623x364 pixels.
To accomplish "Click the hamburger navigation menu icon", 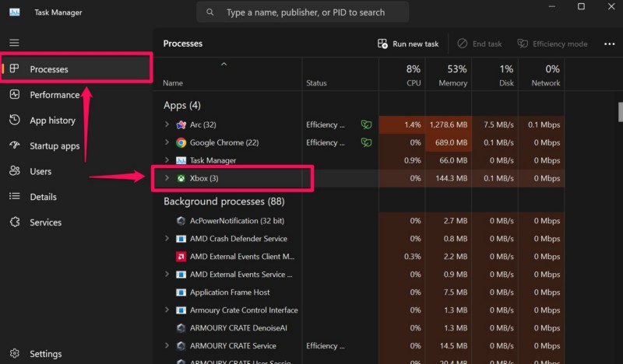I will pos(14,43).
